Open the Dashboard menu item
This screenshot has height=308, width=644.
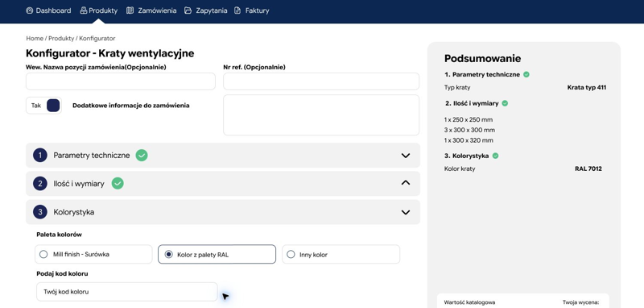[48, 10]
